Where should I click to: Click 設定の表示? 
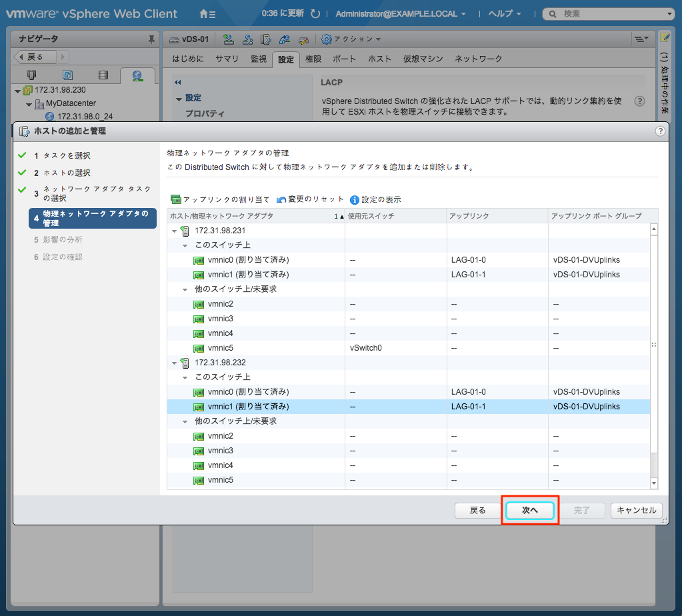coord(375,200)
